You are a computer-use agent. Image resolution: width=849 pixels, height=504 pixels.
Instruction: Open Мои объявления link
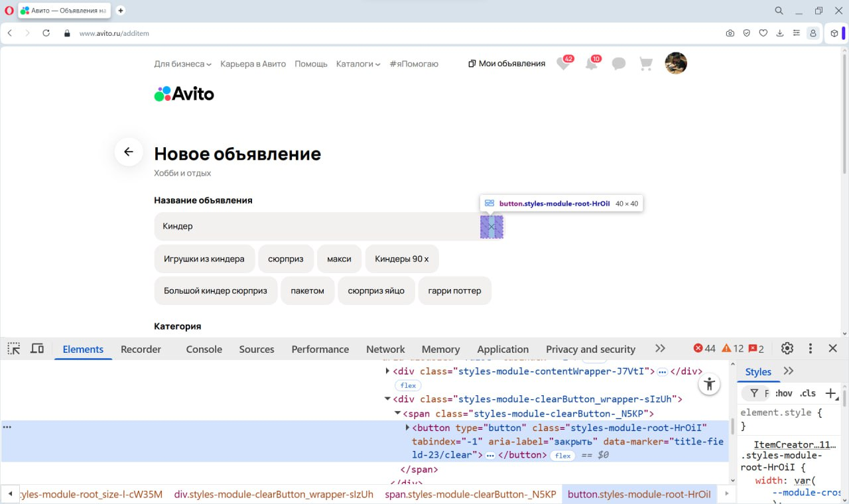click(506, 63)
